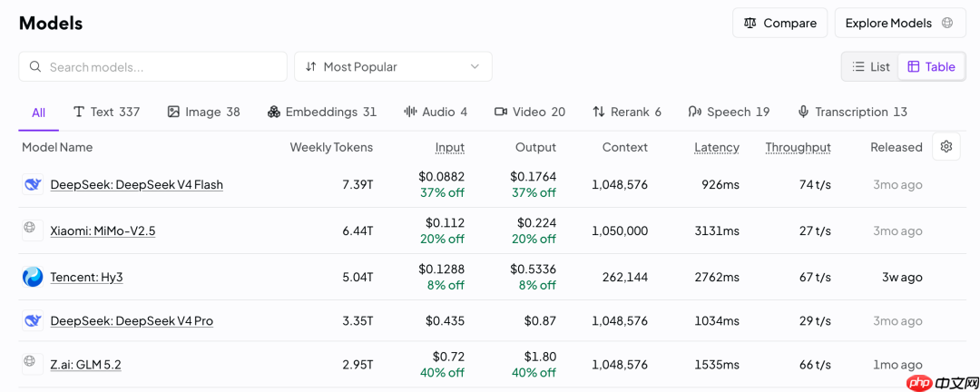Click the Embeddings tab's cluster icon
The height and width of the screenshot is (392, 980).
273,112
